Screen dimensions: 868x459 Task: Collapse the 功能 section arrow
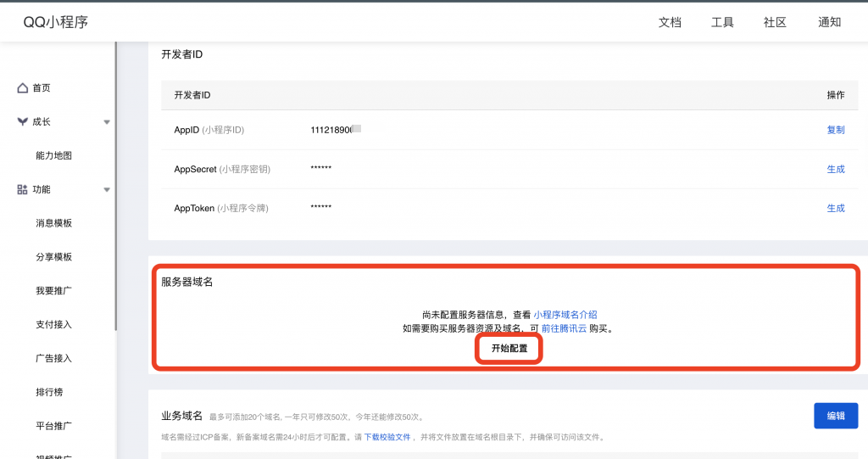(107, 190)
